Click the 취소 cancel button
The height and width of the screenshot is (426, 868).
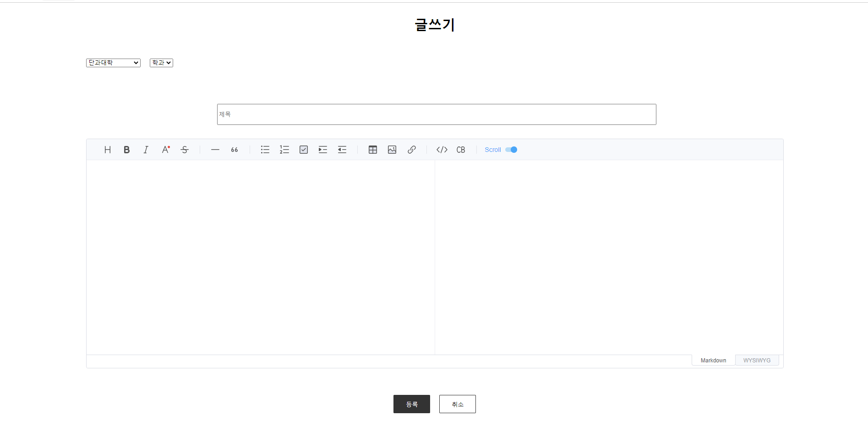tap(458, 404)
